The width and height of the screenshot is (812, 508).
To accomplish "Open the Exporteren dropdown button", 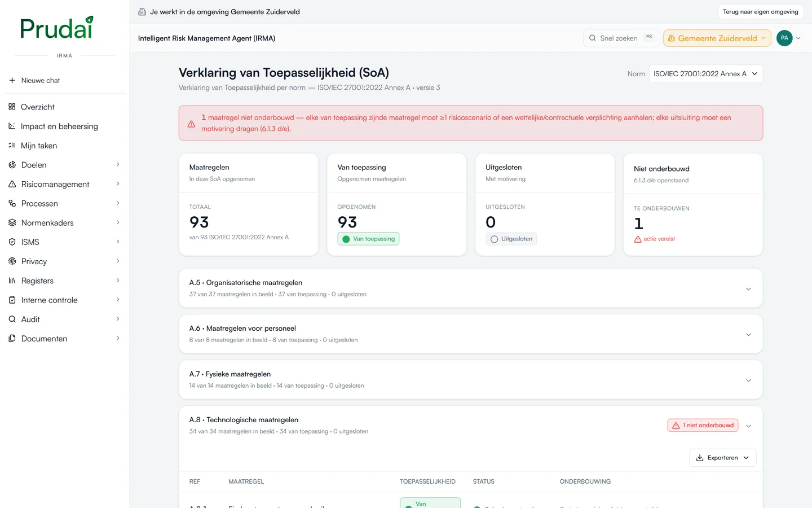I will [722, 458].
